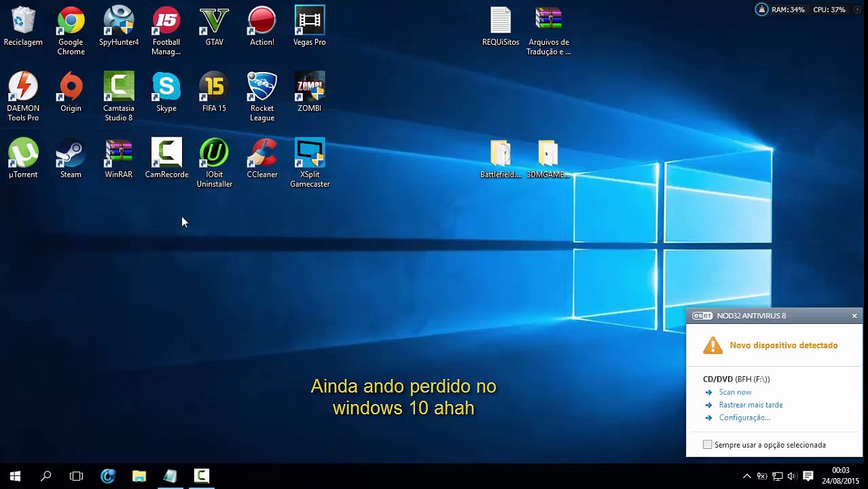Open taskbar search magnifier
Screen dimensions: 868x489
(46, 476)
